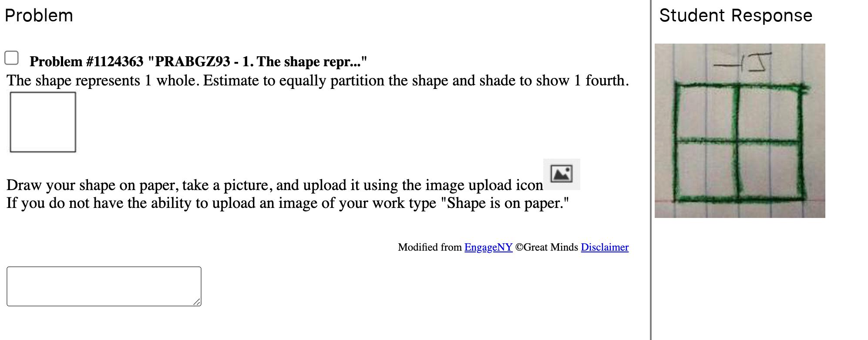The width and height of the screenshot is (868, 340).
Task: Click the handwritten fraction above the grid
Action: 743,63
